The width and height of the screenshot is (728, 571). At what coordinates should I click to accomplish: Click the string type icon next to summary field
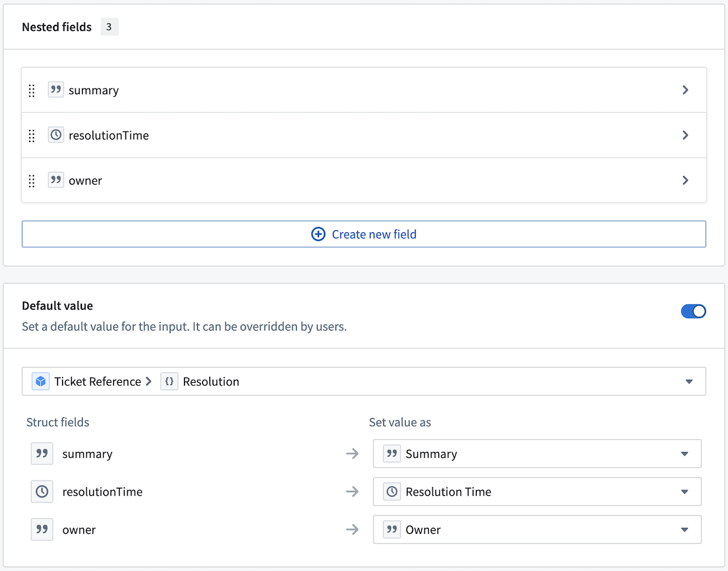tap(56, 90)
